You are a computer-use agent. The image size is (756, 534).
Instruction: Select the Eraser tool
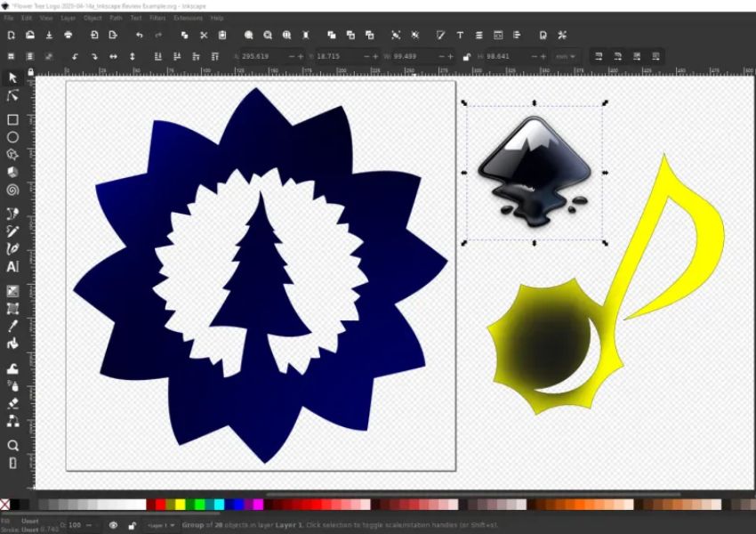pos(12,403)
